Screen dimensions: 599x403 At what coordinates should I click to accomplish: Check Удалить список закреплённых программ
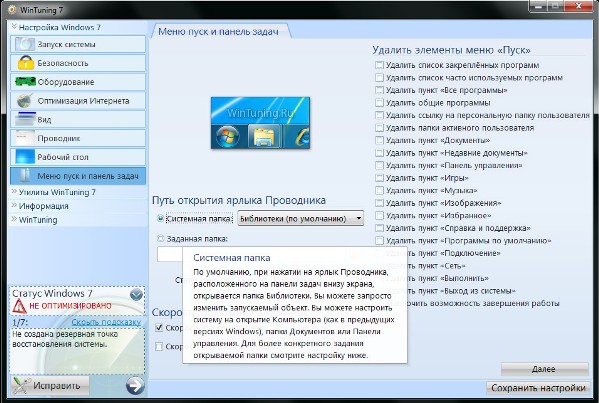[x=379, y=65]
